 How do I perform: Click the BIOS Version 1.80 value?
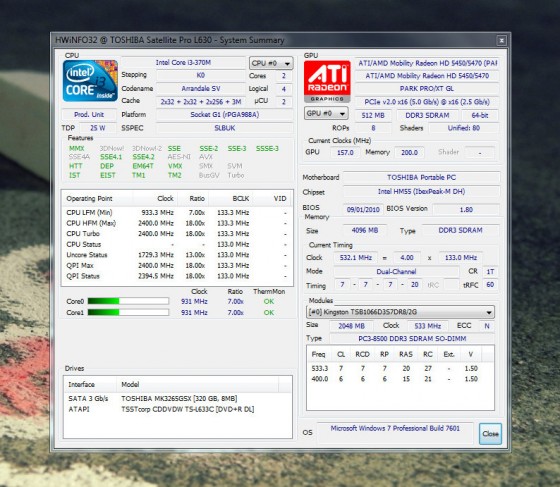pos(466,209)
